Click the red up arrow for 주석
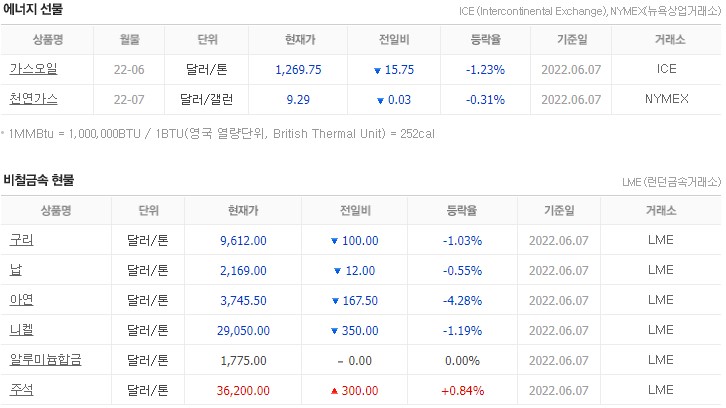Image resolution: width=726 pixels, height=408 pixels. (334, 391)
